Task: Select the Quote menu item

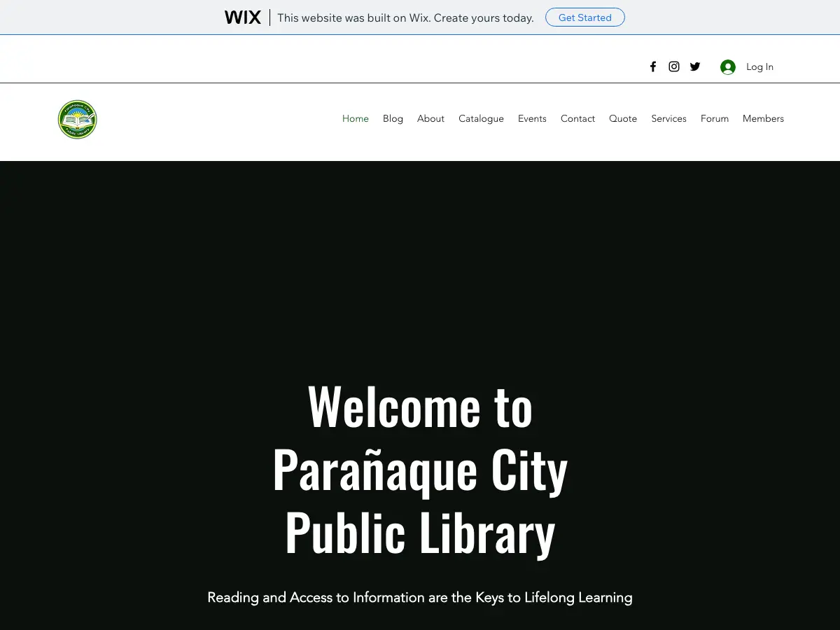Action: 623,119
